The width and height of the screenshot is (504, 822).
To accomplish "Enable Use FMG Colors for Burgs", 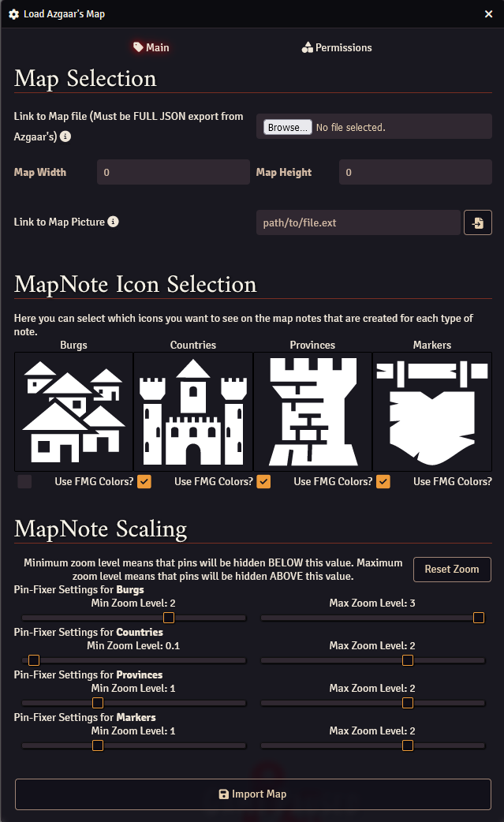I will 24,481.
